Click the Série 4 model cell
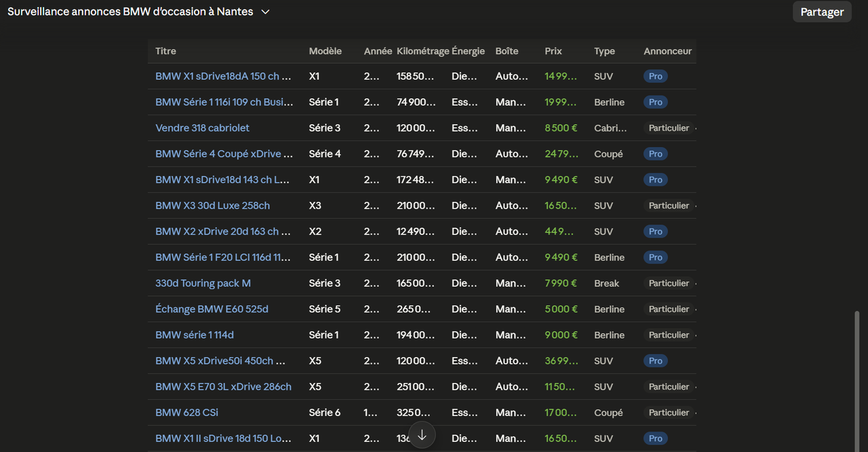This screenshot has height=452, width=868. coord(325,154)
